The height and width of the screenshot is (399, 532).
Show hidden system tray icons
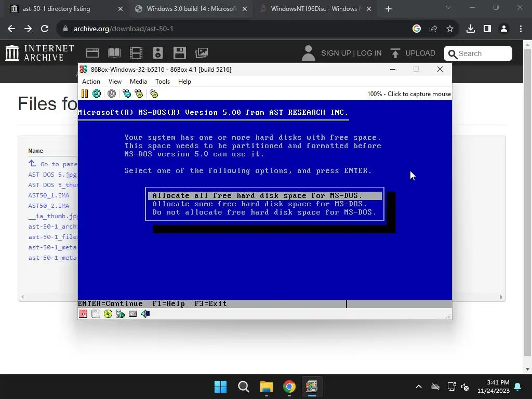[x=419, y=387]
